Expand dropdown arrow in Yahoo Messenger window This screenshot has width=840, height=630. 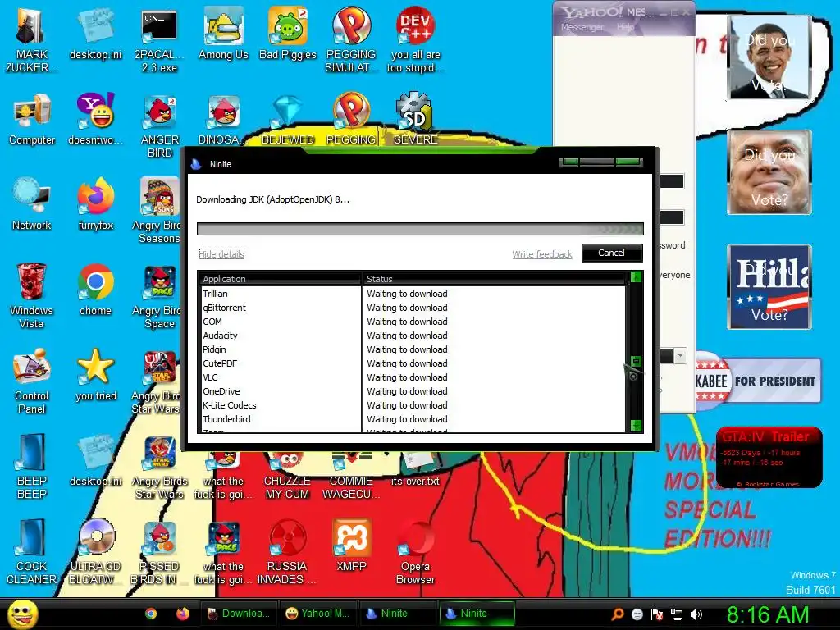tap(680, 355)
